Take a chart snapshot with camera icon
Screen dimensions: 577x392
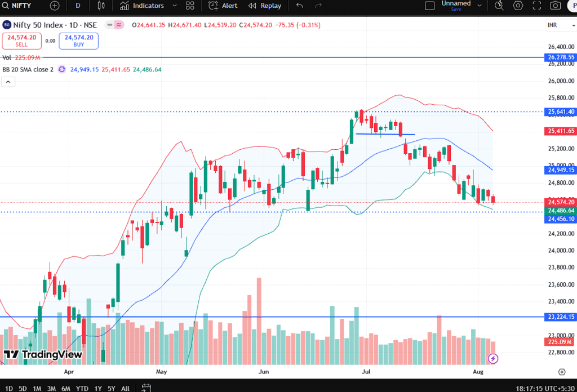click(x=556, y=6)
